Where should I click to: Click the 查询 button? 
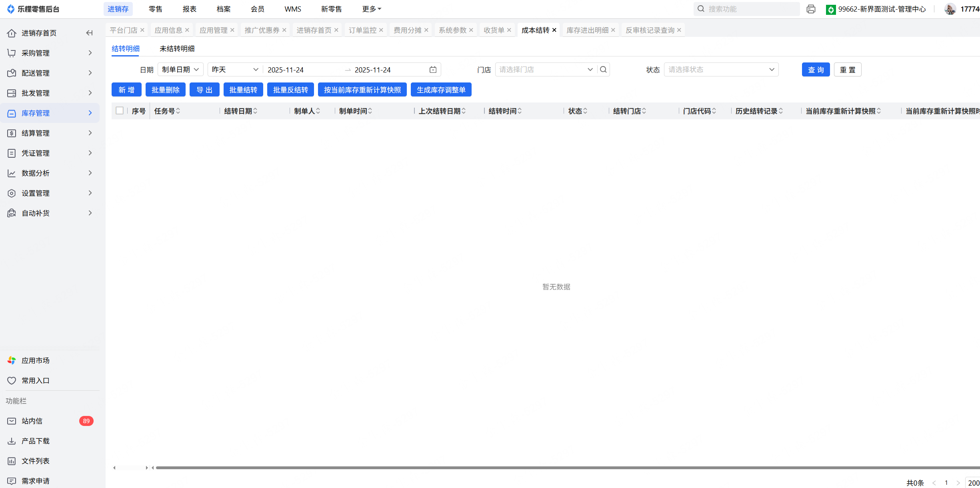(x=816, y=70)
